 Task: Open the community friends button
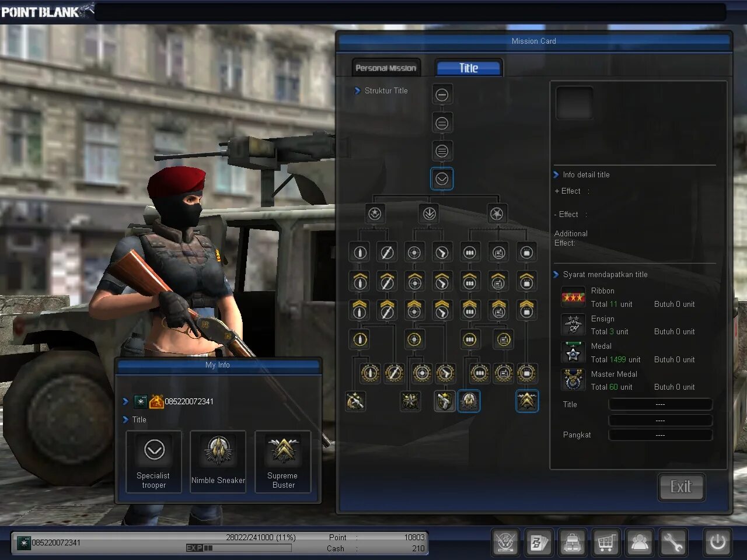pos(639,542)
